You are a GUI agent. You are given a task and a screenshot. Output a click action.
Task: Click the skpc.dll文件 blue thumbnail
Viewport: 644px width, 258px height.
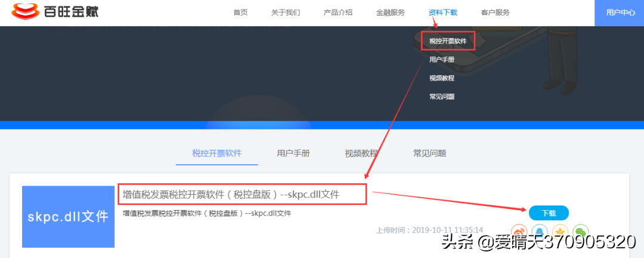coord(68,216)
